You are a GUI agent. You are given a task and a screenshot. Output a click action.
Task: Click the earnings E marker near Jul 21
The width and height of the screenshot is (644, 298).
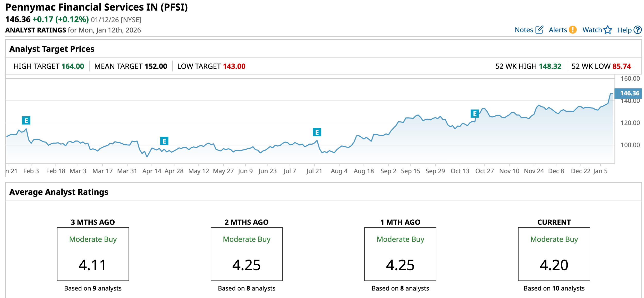point(317,132)
